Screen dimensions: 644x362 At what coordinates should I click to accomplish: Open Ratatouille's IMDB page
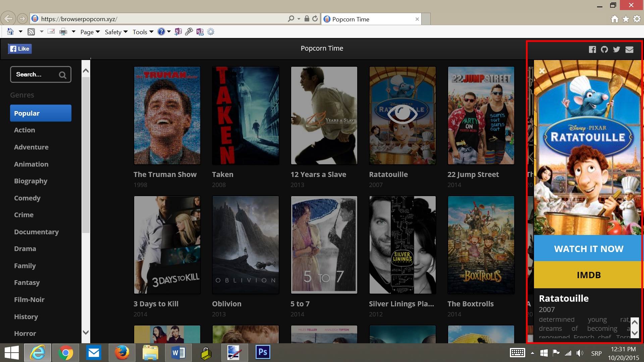589,275
